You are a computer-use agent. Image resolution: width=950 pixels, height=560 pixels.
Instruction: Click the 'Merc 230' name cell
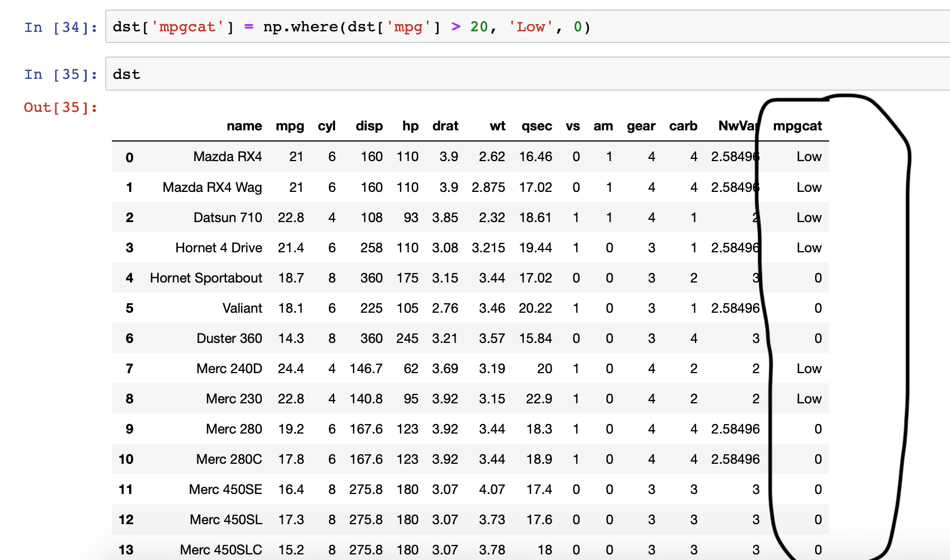[x=234, y=399]
